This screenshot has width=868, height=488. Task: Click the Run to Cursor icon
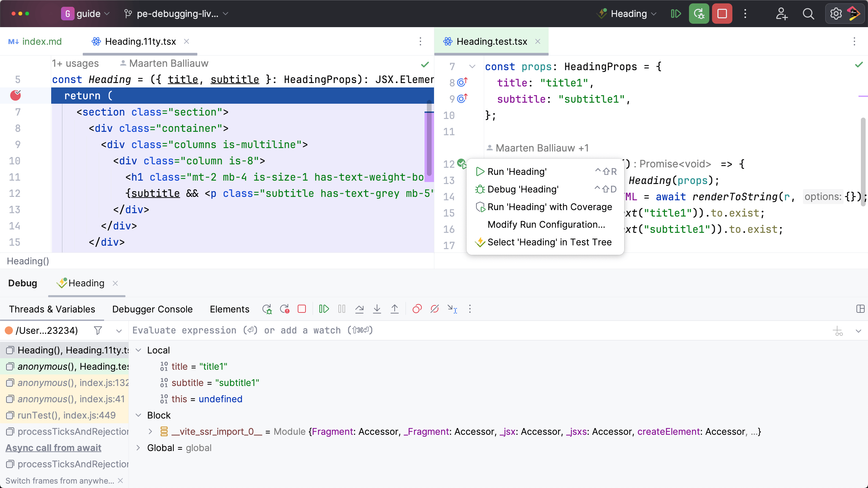(x=452, y=309)
